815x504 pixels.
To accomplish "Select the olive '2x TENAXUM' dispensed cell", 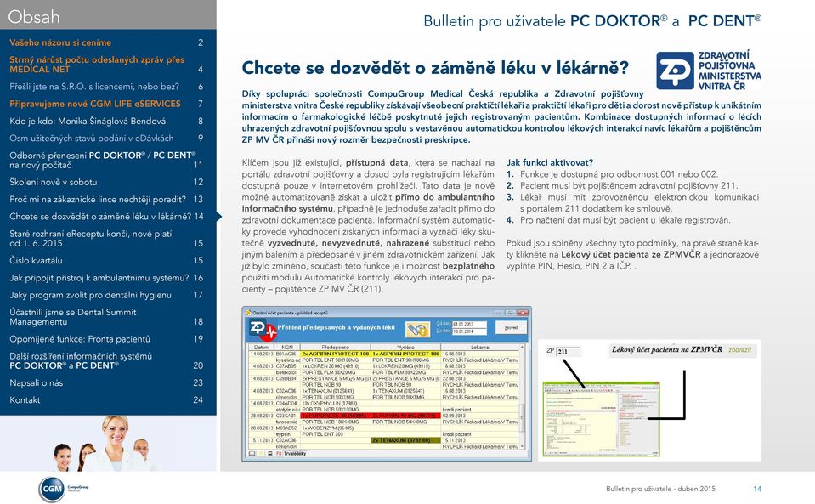I will pyautogui.click(x=406, y=440).
